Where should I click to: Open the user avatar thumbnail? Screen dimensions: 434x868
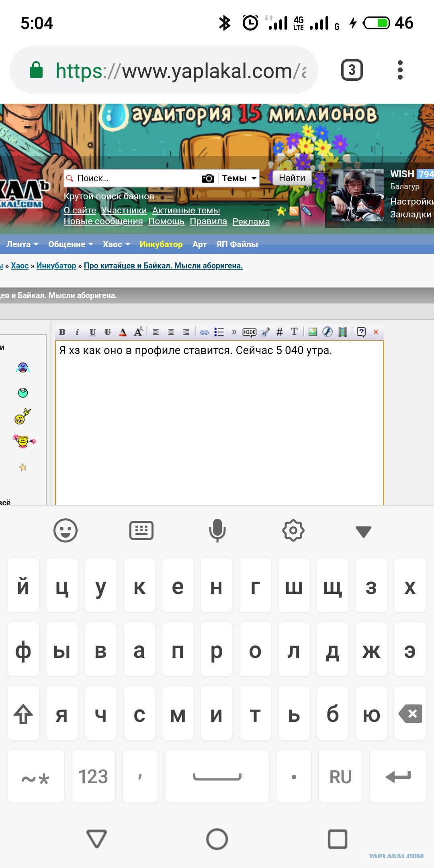(x=357, y=196)
